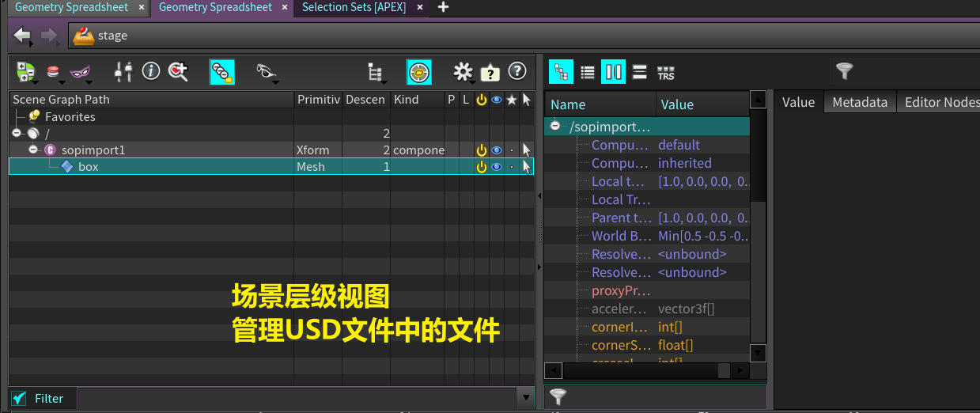Viewport: 980px width, 413px height.
Task: Go forward with the right arrow
Action: tap(49, 36)
